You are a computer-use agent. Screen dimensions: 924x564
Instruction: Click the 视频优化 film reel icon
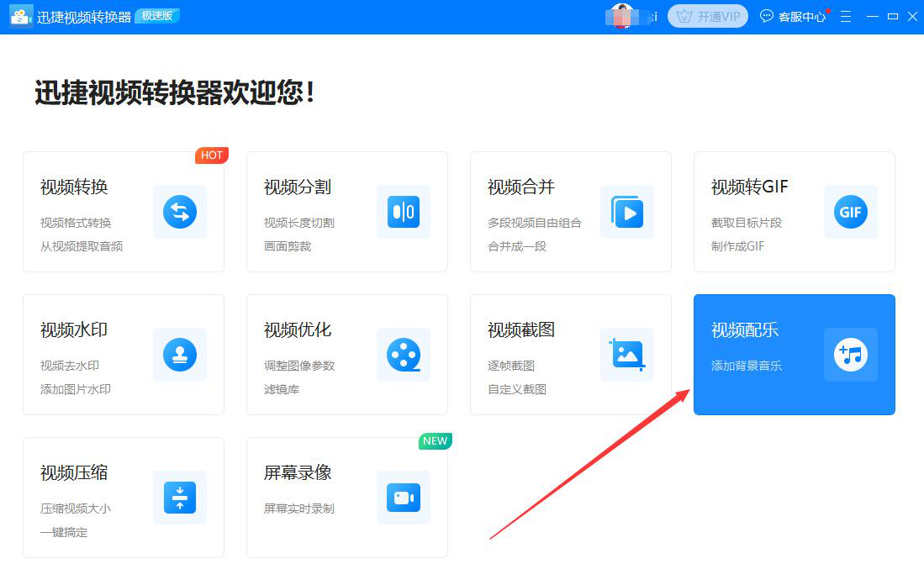coord(404,355)
